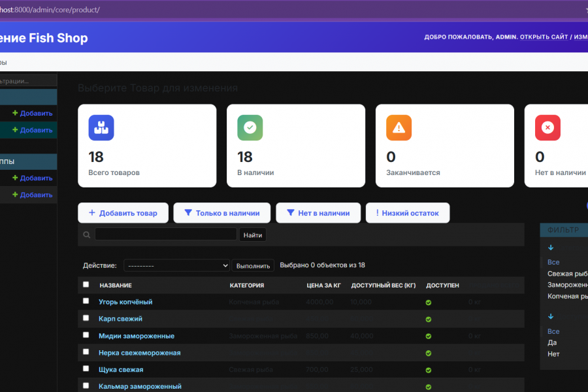Open the Действие action dropdown
The width and height of the screenshot is (588, 392).
(x=176, y=266)
